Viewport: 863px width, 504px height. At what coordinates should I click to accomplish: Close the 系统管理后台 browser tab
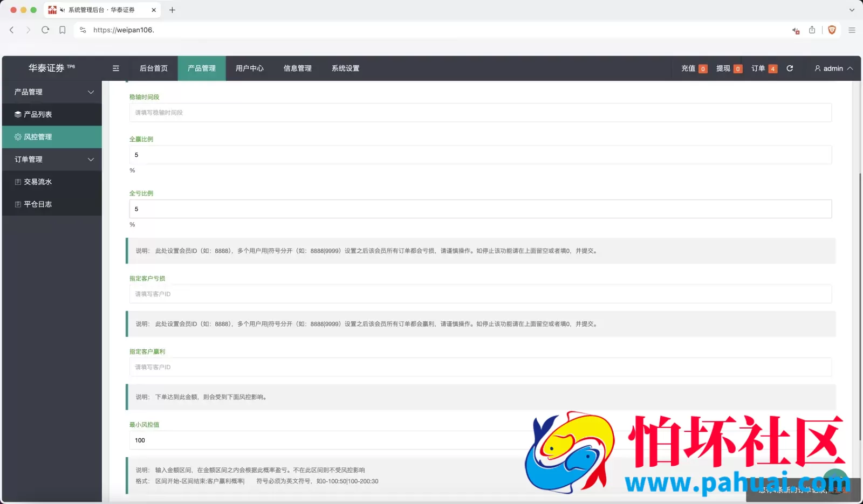click(154, 10)
